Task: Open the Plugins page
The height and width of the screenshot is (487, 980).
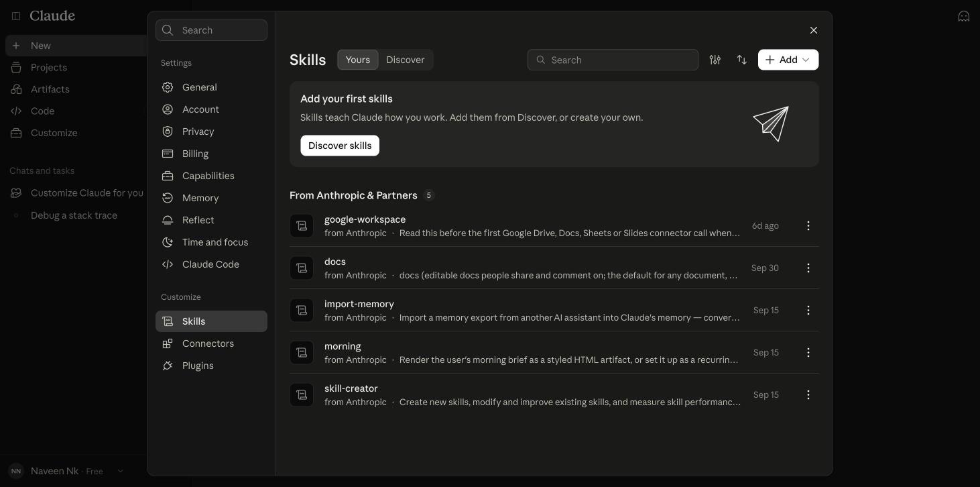Action: coord(211,366)
